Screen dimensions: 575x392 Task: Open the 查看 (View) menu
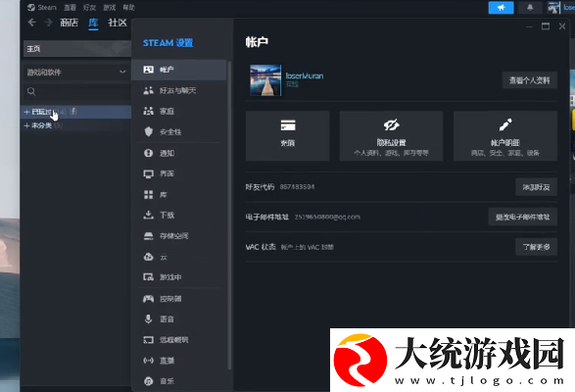pyautogui.click(x=70, y=7)
